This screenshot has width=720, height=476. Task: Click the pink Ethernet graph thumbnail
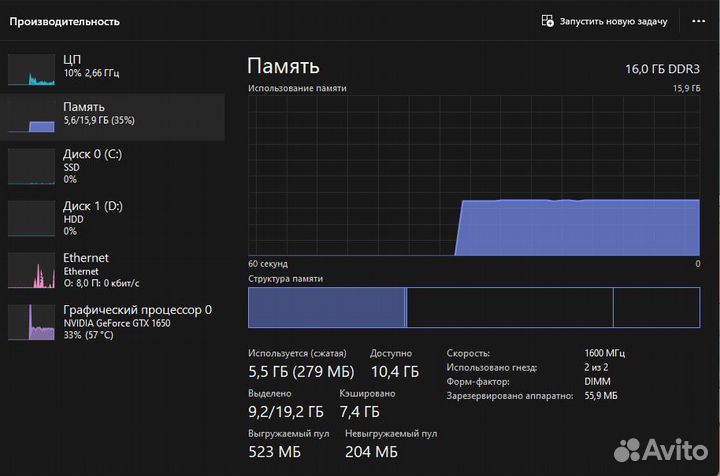32,270
